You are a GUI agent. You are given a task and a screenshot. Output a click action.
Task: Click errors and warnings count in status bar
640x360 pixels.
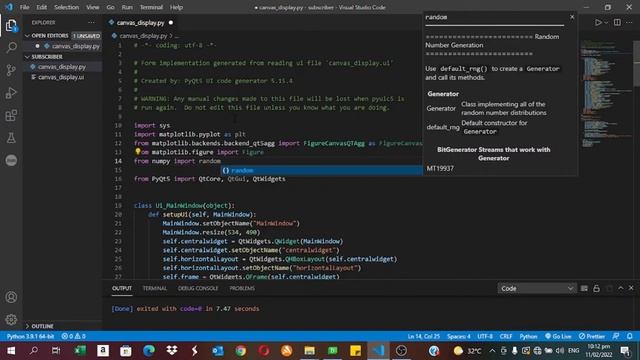(x=73, y=336)
